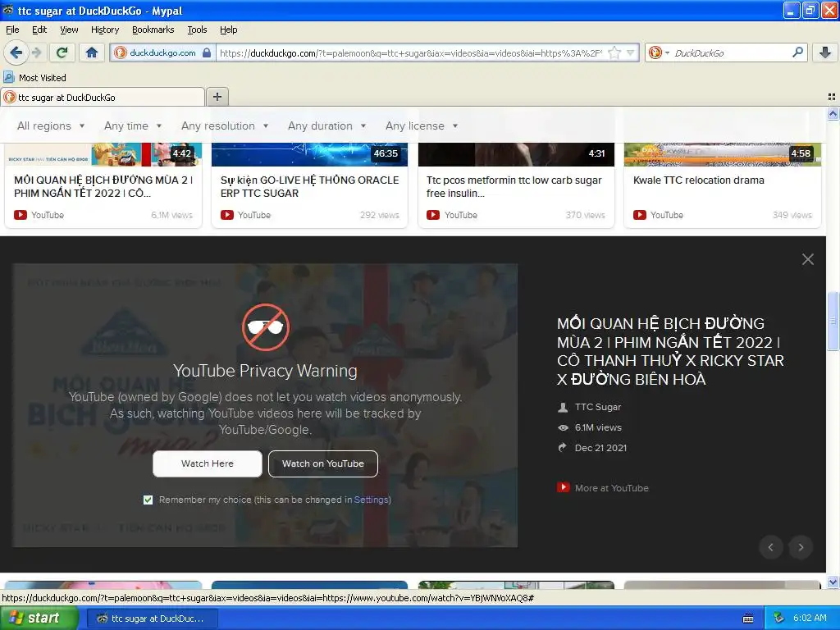This screenshot has width=840, height=630.
Task: Click the Forward navigation arrow
Action: (36, 52)
